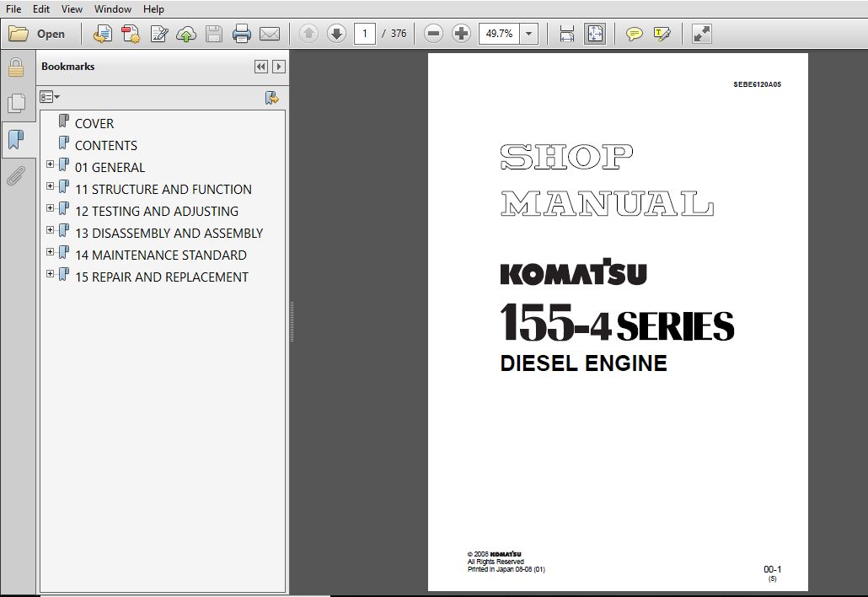Expand the 12 TESTING AND ADJUSTING bookmark
The width and height of the screenshot is (868, 597).
[51, 208]
